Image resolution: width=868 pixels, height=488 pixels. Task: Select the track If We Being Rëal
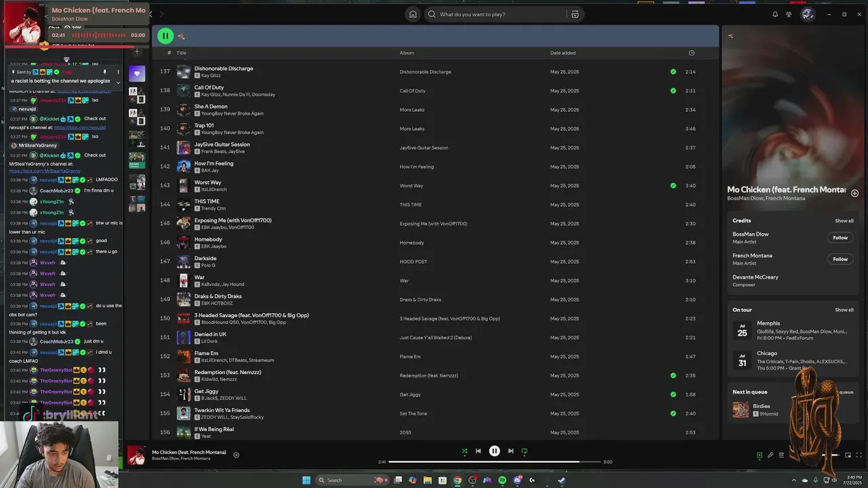(214, 429)
